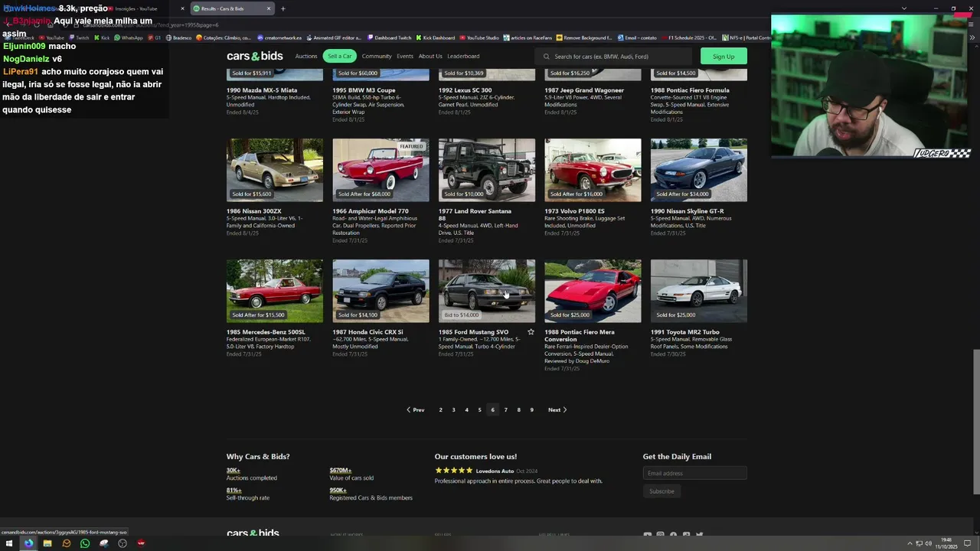
Task: Open a new browser tab with plus
Action: pyautogui.click(x=283, y=9)
